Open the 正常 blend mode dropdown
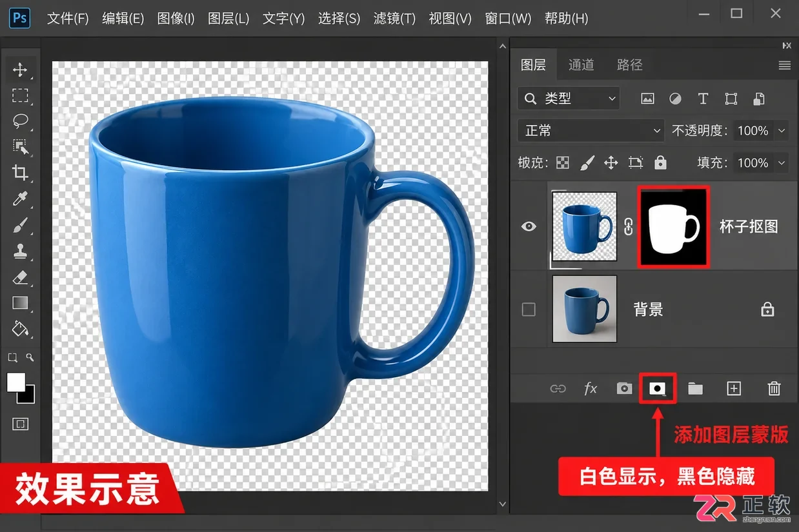Screen dimensions: 799x532 (591, 131)
